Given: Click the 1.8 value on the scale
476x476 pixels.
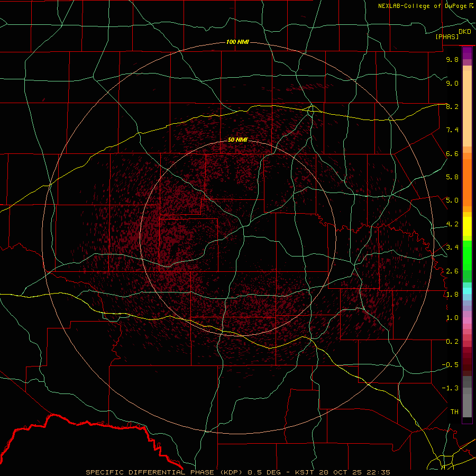Looking at the screenshot, I should click(452, 295).
